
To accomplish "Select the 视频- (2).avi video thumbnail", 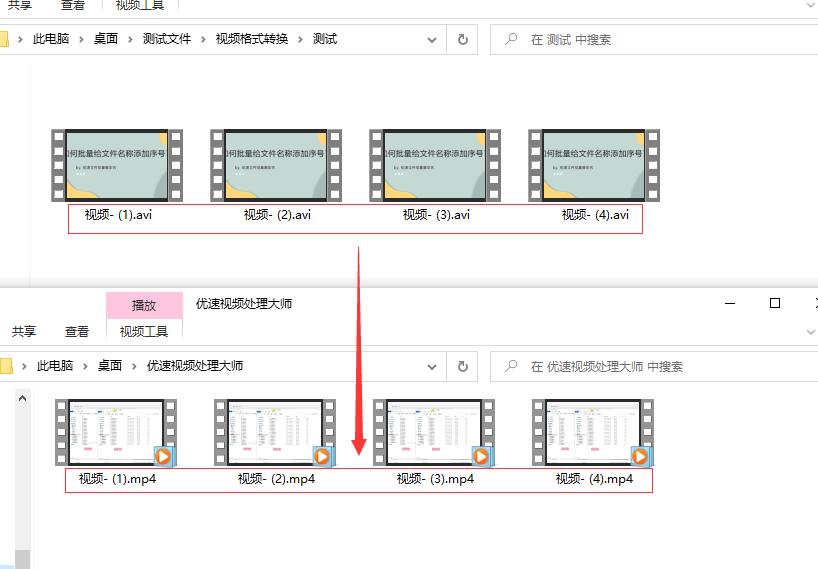I will [x=276, y=165].
